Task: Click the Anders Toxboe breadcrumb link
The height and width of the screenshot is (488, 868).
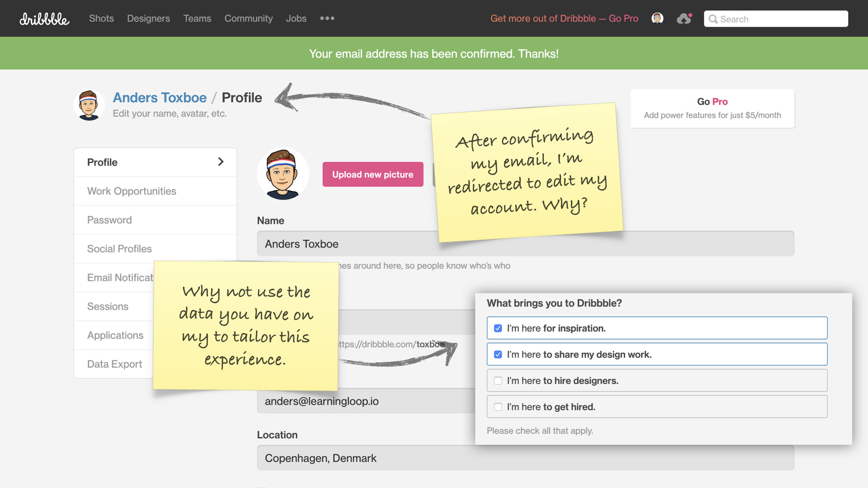Action: point(160,98)
